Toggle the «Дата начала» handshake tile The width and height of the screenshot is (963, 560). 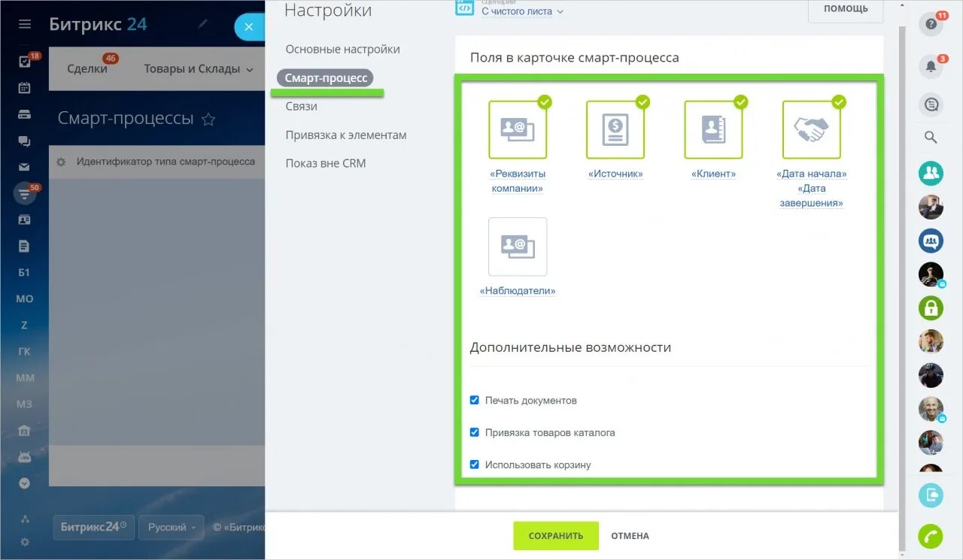811,129
